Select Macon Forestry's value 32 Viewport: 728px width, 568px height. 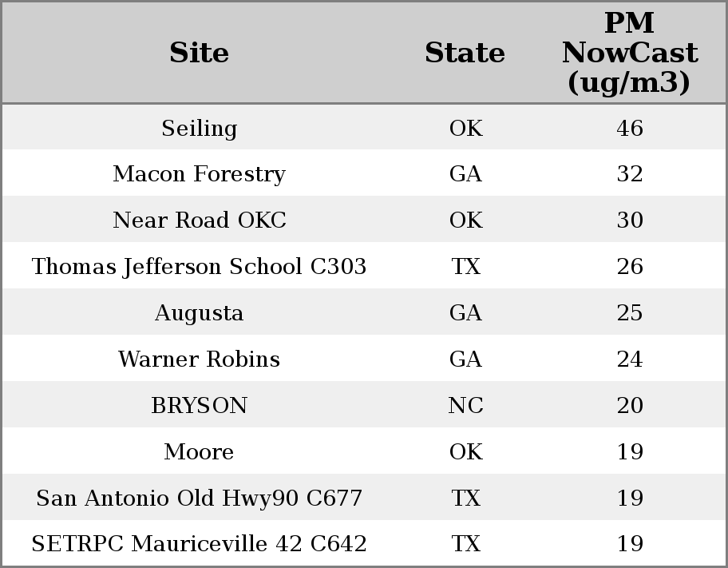(629, 174)
